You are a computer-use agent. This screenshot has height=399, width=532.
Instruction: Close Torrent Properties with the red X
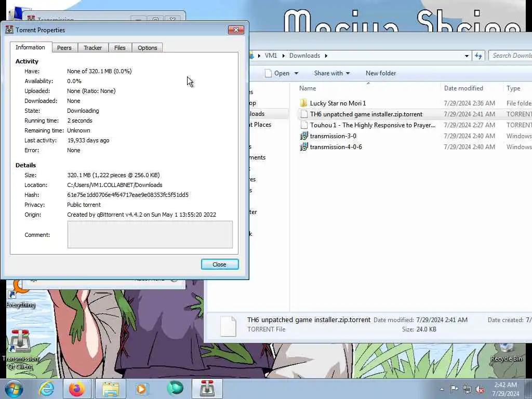tap(236, 30)
